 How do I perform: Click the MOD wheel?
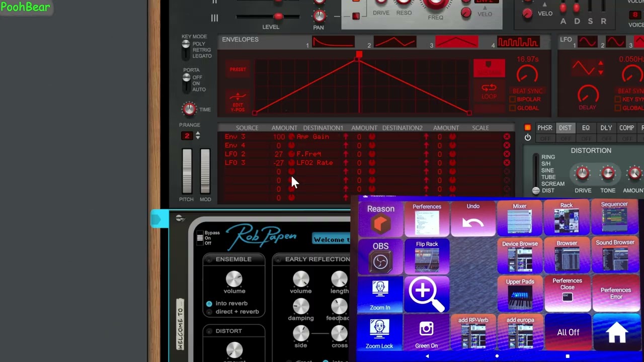pos(205,171)
